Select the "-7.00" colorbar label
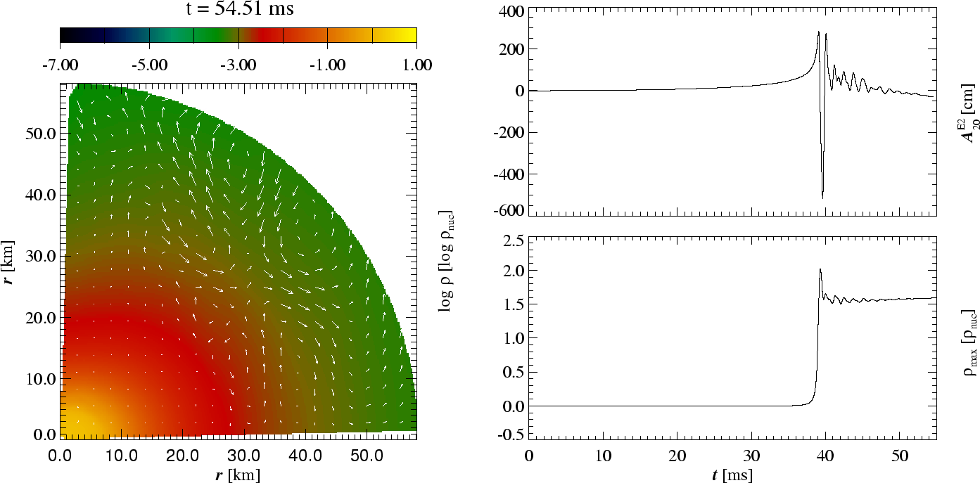Image resolution: width=980 pixels, height=483 pixels. (x=60, y=65)
